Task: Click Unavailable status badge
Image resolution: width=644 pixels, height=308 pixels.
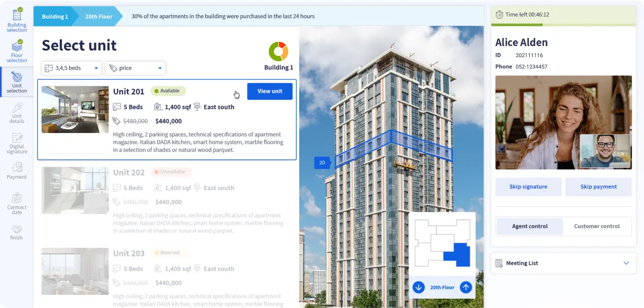Action: 171,172
